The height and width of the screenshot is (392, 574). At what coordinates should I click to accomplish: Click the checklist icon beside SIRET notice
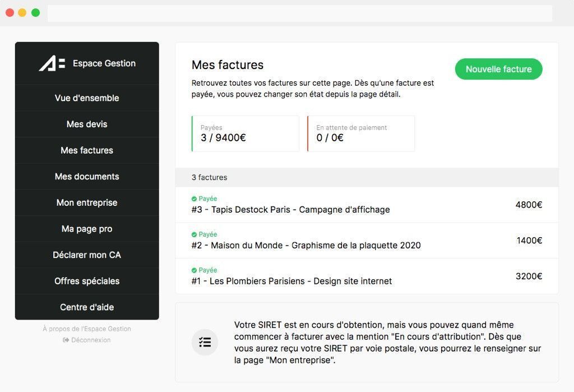click(x=205, y=342)
